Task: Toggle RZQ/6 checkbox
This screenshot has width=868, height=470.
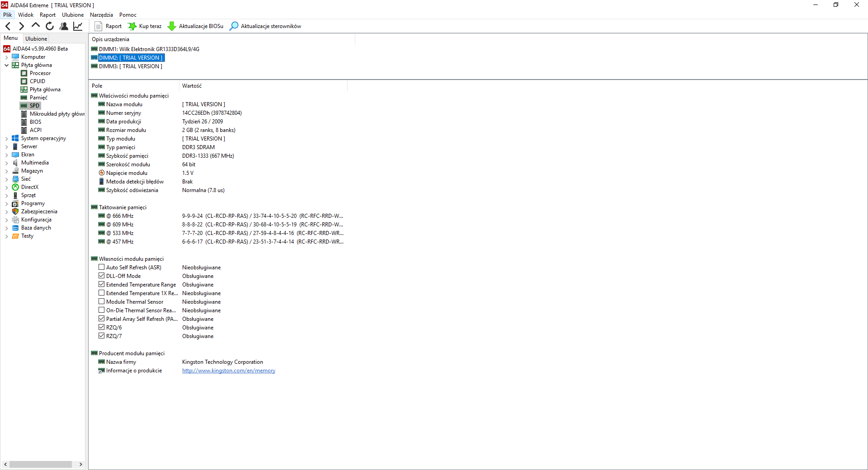Action: pos(102,327)
